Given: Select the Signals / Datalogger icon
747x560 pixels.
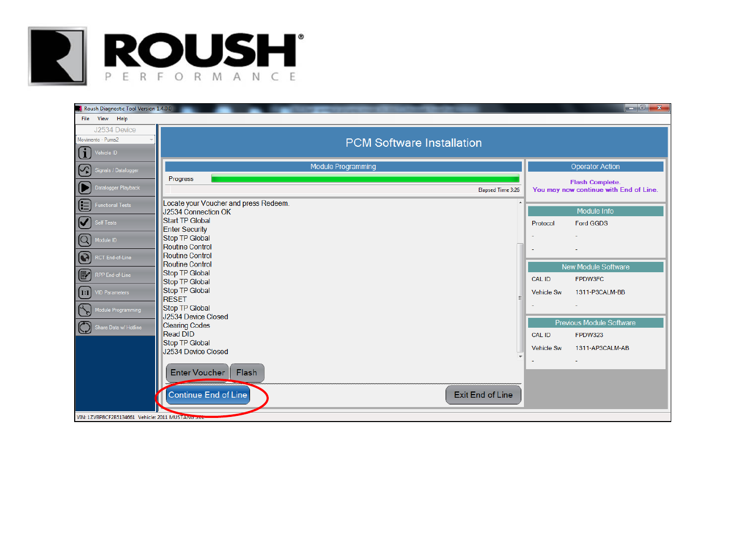Looking at the screenshot, I should [85, 170].
